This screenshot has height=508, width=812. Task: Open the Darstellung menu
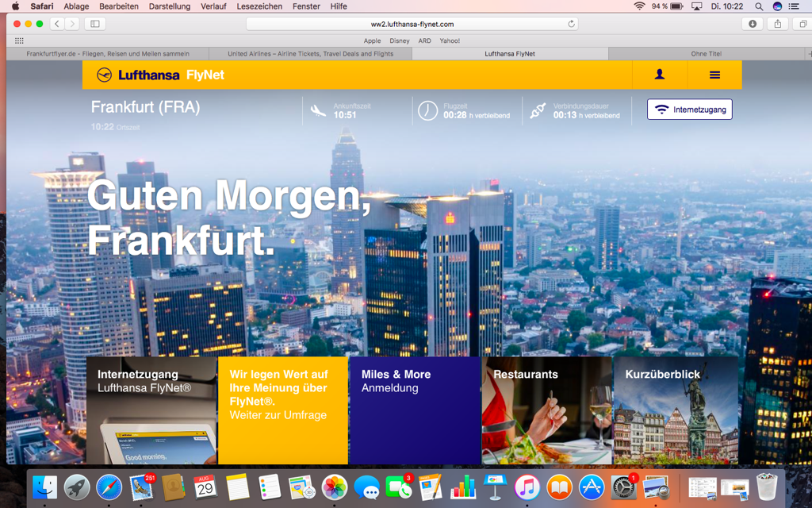point(170,6)
